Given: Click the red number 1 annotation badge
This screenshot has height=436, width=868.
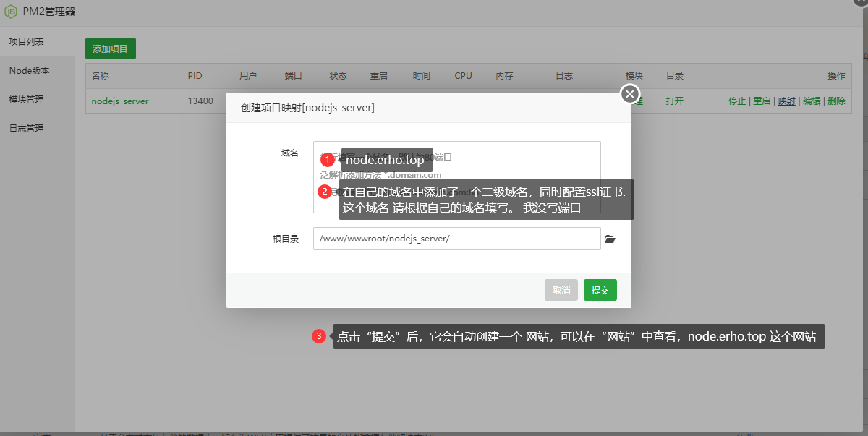Looking at the screenshot, I should tap(328, 160).
